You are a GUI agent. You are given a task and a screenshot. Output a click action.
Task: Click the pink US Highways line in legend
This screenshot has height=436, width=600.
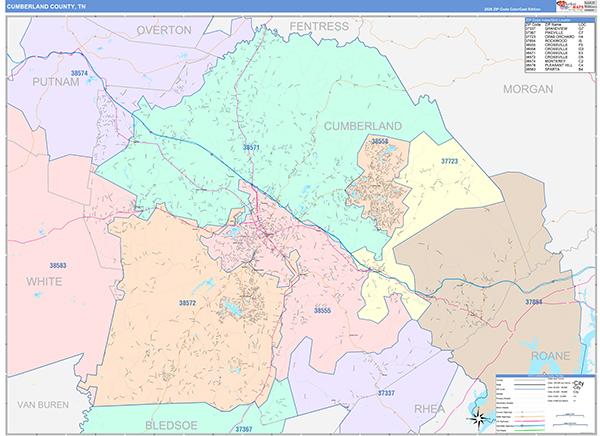pyautogui.click(x=530, y=421)
